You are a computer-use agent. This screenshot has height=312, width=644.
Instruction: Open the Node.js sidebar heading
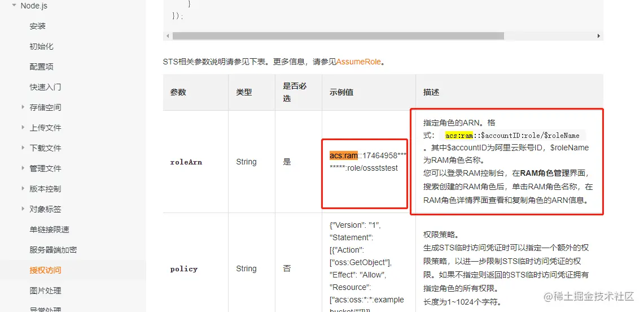tap(34, 6)
